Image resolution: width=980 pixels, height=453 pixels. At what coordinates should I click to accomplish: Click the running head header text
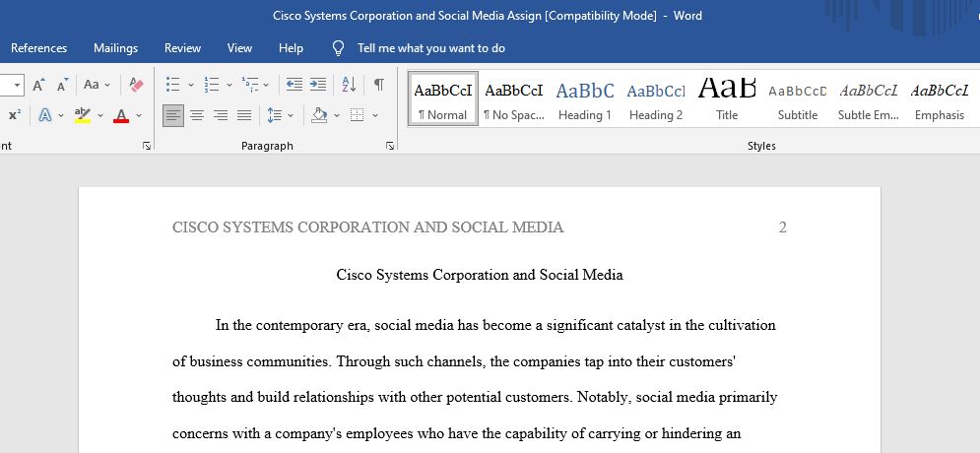pyautogui.click(x=368, y=227)
